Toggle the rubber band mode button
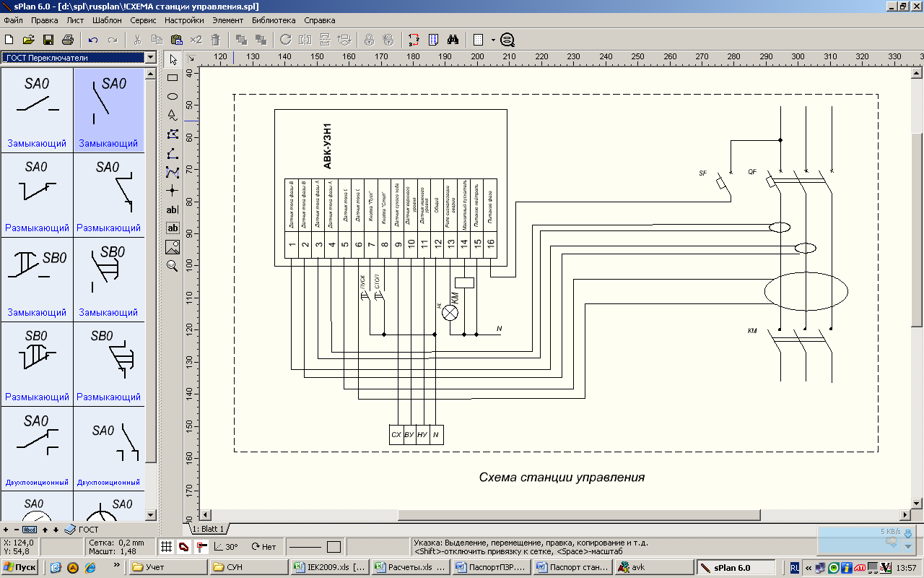This screenshot has height=578, width=924. 184,547
